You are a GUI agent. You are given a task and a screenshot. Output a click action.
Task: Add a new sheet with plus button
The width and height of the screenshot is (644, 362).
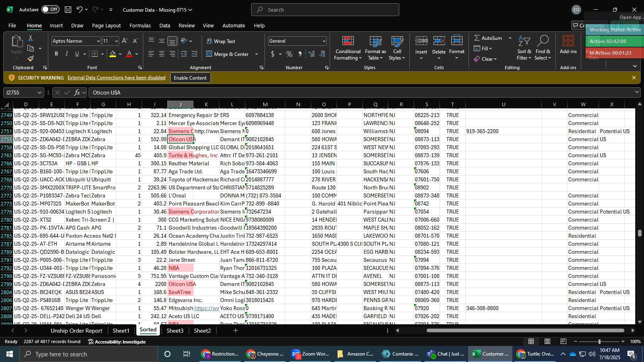point(235,331)
